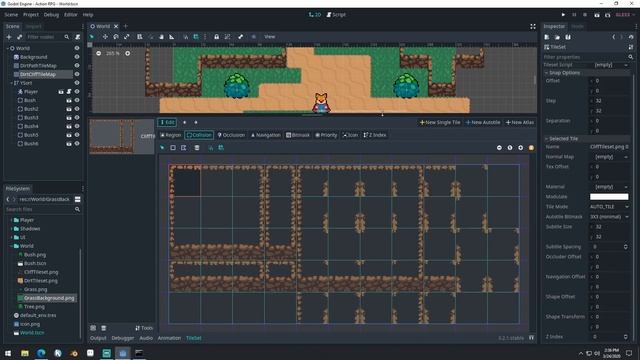
Task: Toggle visibility of YSort node
Action: [77, 83]
